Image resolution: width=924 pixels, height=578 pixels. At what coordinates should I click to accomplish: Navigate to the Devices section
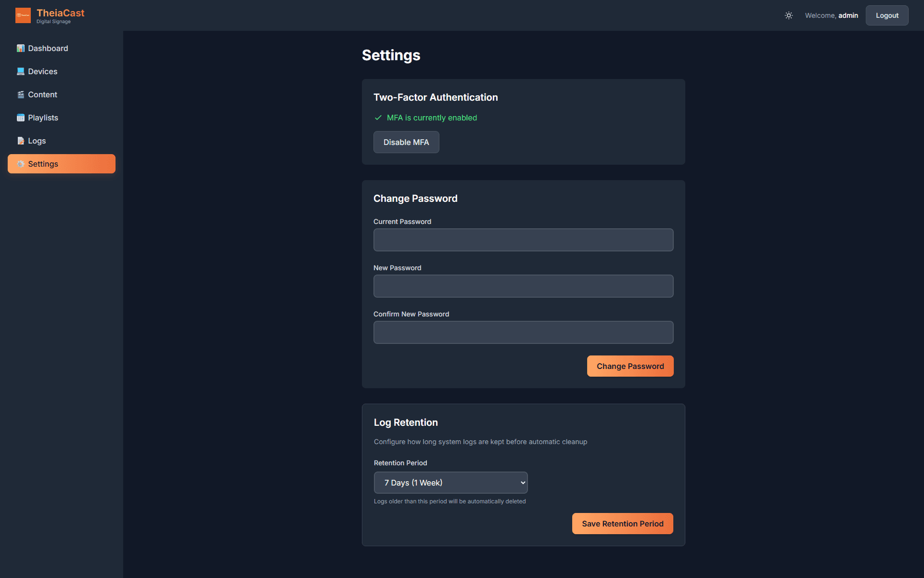[41, 71]
